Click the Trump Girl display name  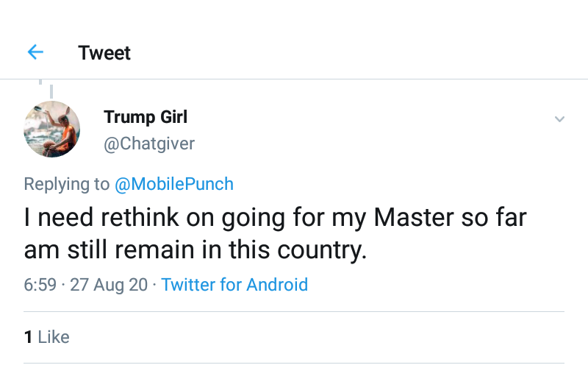[146, 117]
